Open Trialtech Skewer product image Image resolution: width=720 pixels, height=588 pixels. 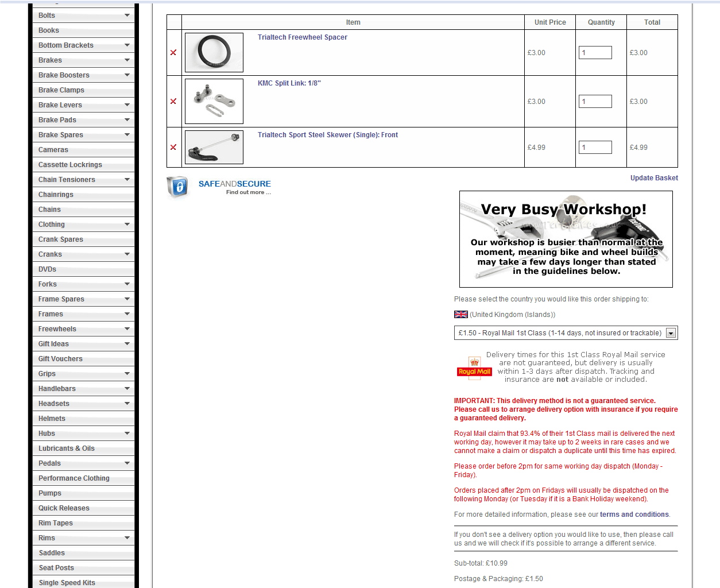point(214,148)
